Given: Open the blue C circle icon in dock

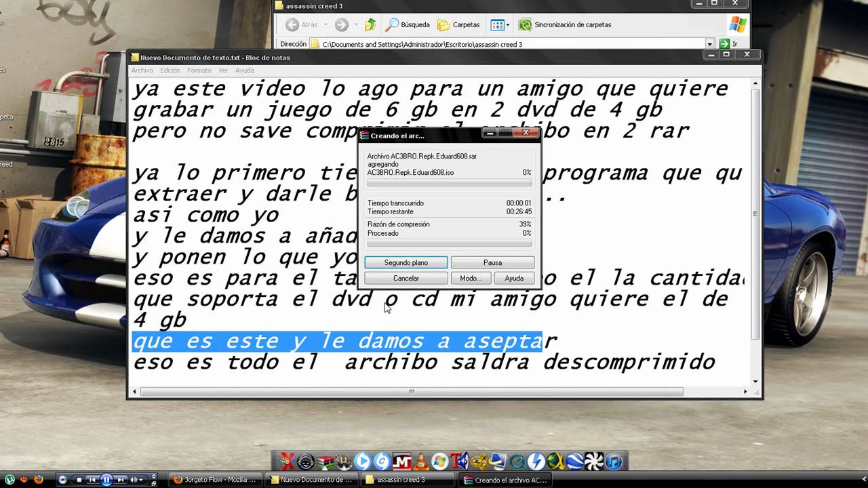Looking at the screenshot, I should coord(382,462).
